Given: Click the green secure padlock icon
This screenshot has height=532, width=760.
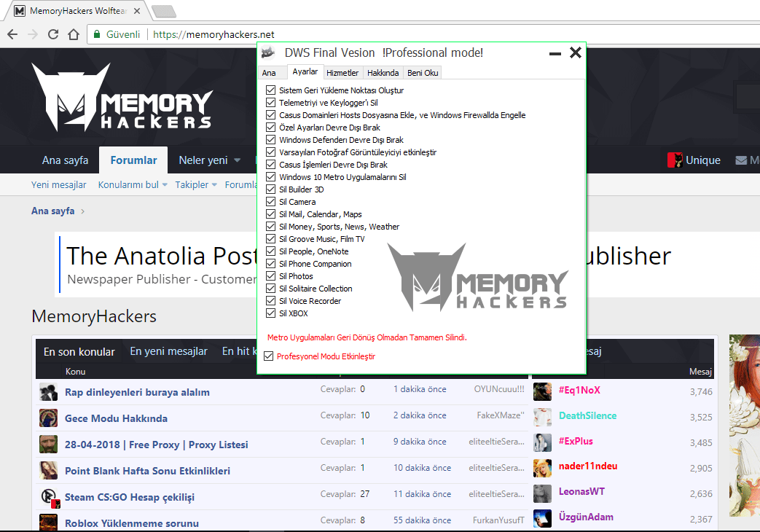Looking at the screenshot, I should (97, 34).
